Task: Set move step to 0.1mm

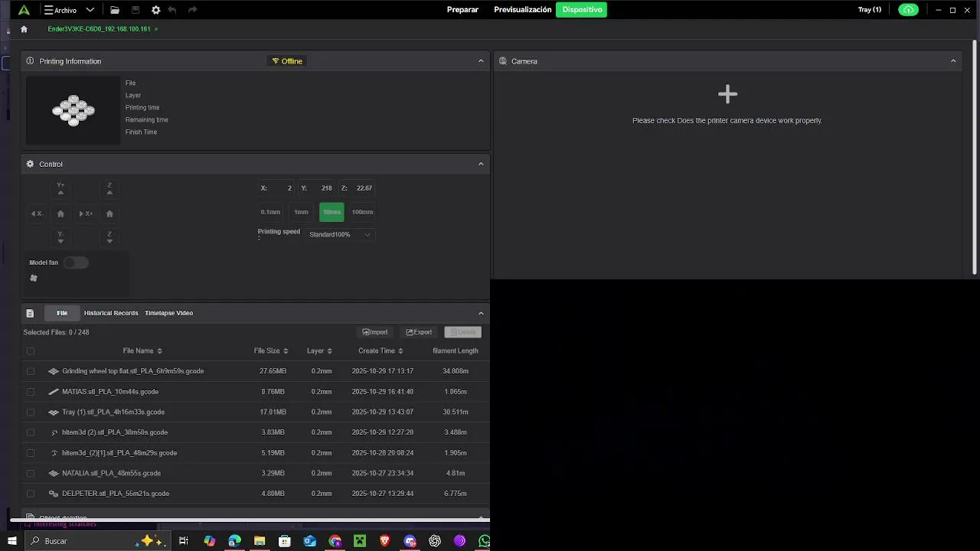Action: click(270, 212)
